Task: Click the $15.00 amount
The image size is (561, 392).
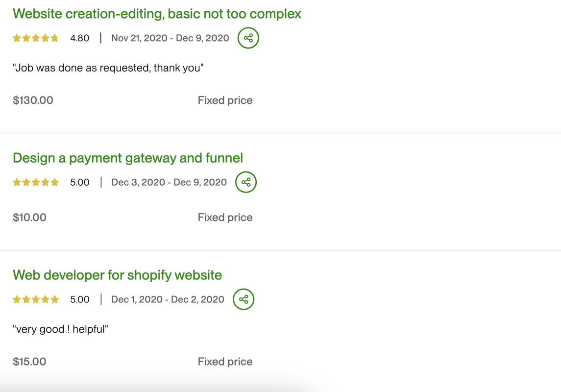Action: [x=29, y=362]
